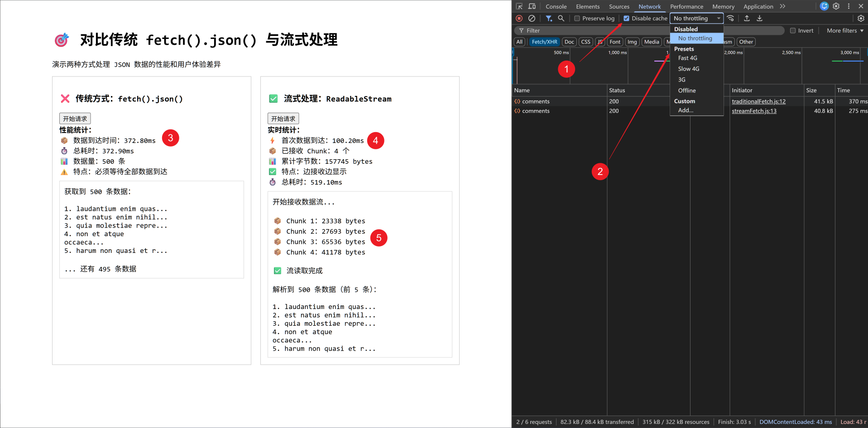Image resolution: width=868 pixels, height=428 pixels.
Task: Filter requests by Media type
Action: tap(652, 42)
